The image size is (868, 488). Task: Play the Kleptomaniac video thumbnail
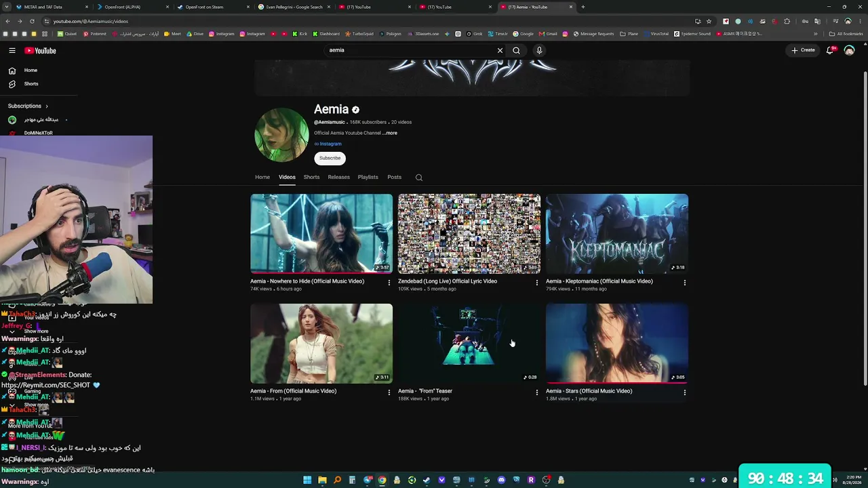(617, 234)
